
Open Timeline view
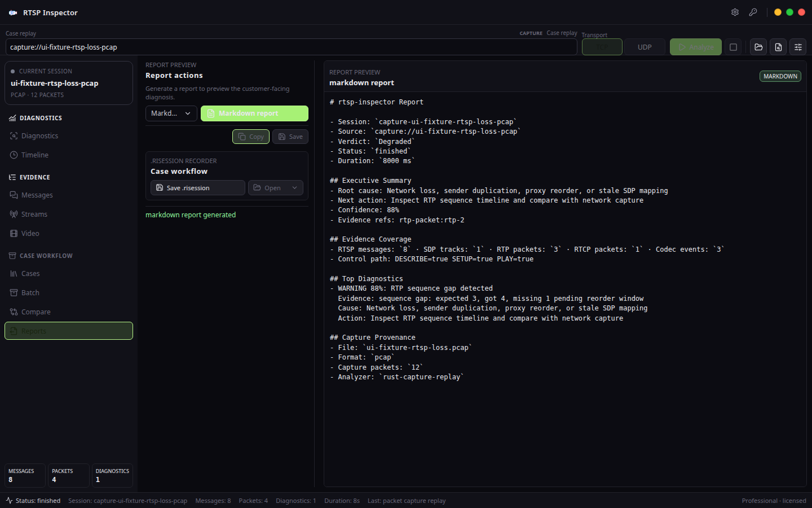click(69, 155)
